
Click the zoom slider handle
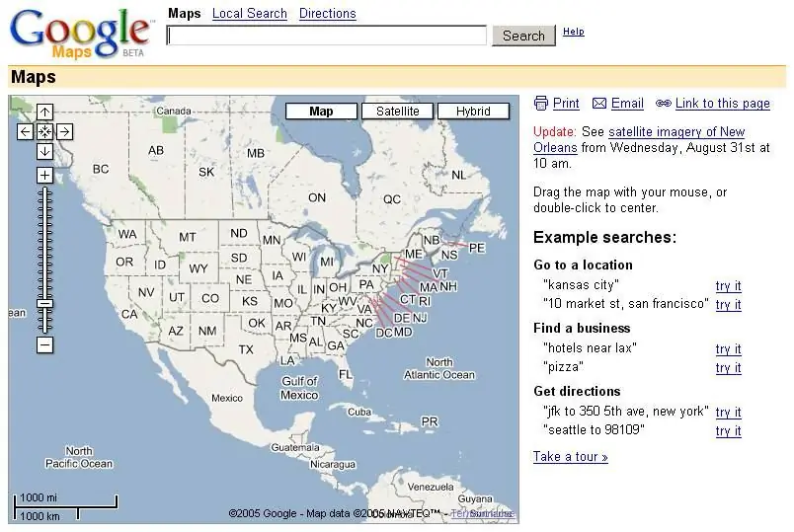click(x=44, y=304)
